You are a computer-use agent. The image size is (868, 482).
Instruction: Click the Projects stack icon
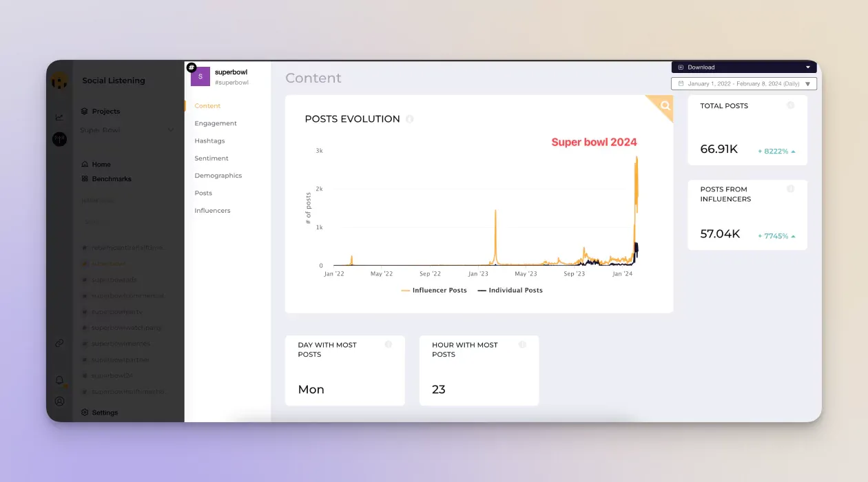click(85, 111)
